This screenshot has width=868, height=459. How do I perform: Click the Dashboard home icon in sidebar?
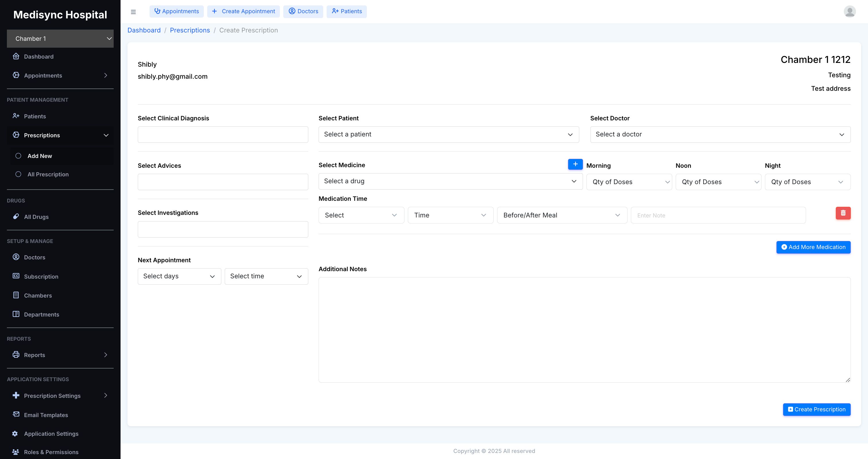(x=16, y=56)
